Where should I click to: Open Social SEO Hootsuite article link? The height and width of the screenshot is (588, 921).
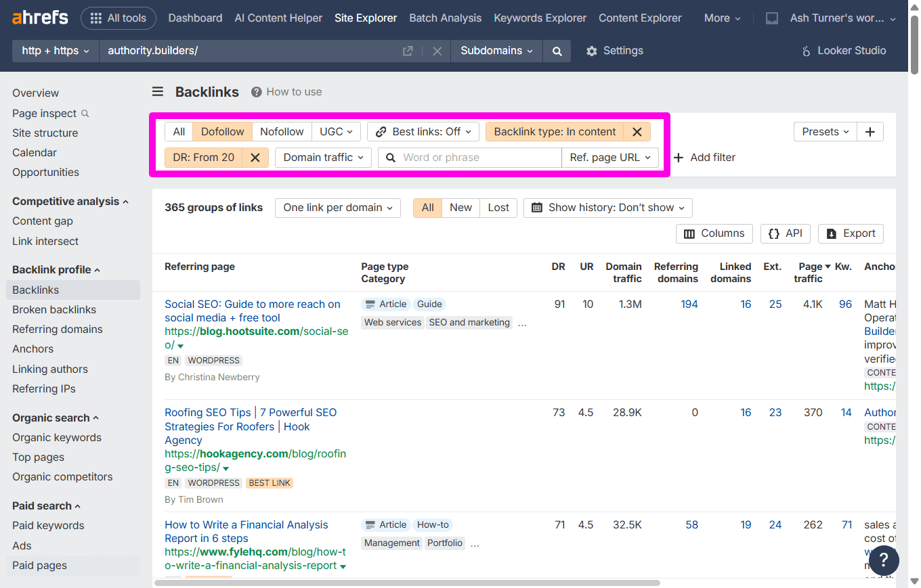point(253,311)
